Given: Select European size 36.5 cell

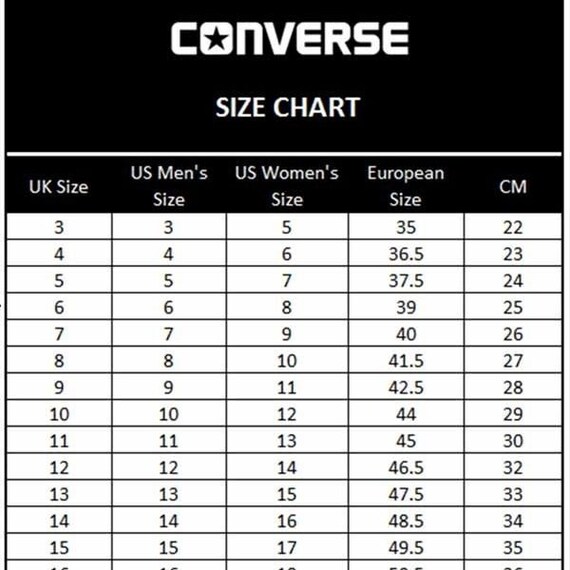Looking at the screenshot, I should [x=406, y=253].
